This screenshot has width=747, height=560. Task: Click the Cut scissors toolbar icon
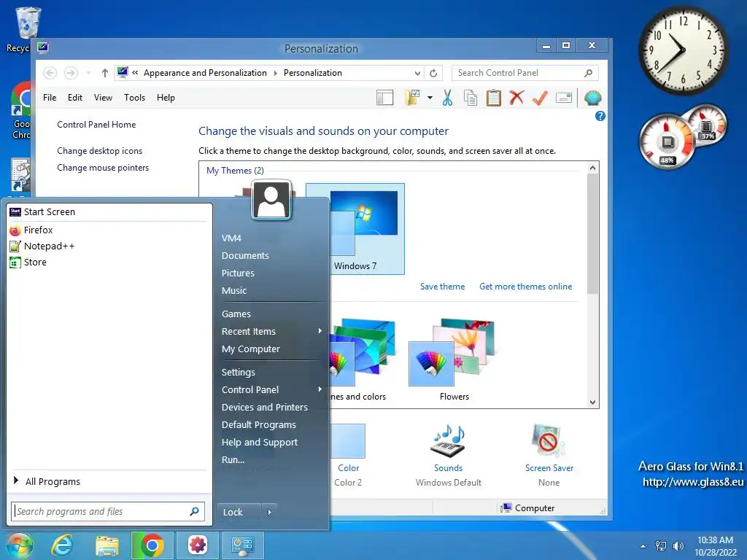447,98
